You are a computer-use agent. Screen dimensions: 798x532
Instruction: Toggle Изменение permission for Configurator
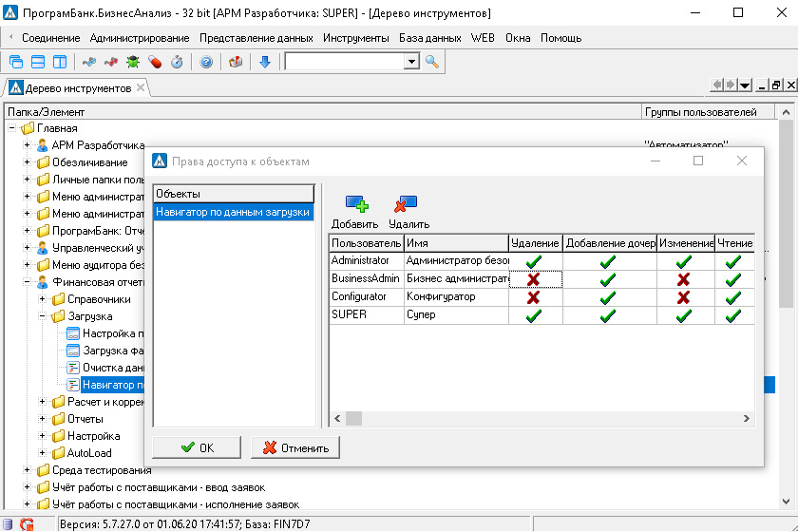pyautogui.click(x=685, y=297)
